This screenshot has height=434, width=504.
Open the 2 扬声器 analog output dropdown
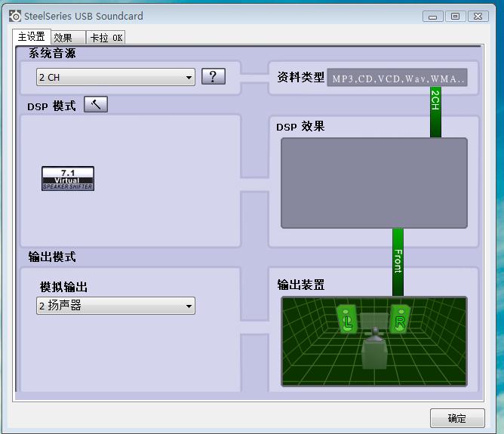coord(115,306)
